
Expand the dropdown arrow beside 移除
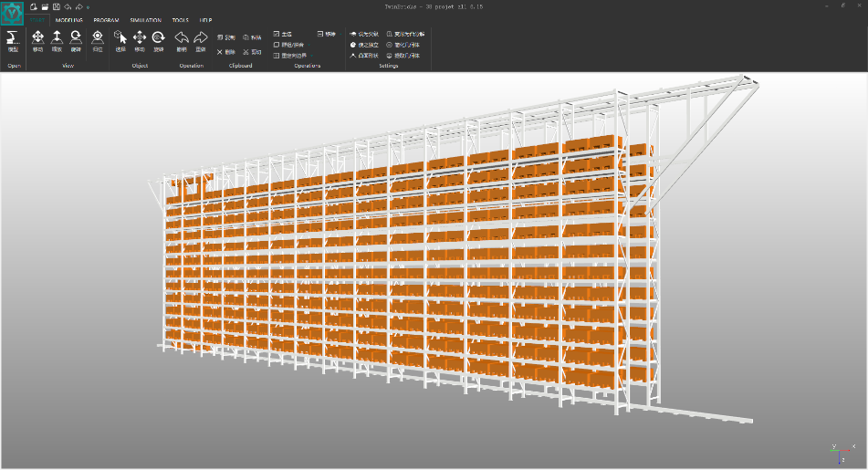click(x=340, y=34)
